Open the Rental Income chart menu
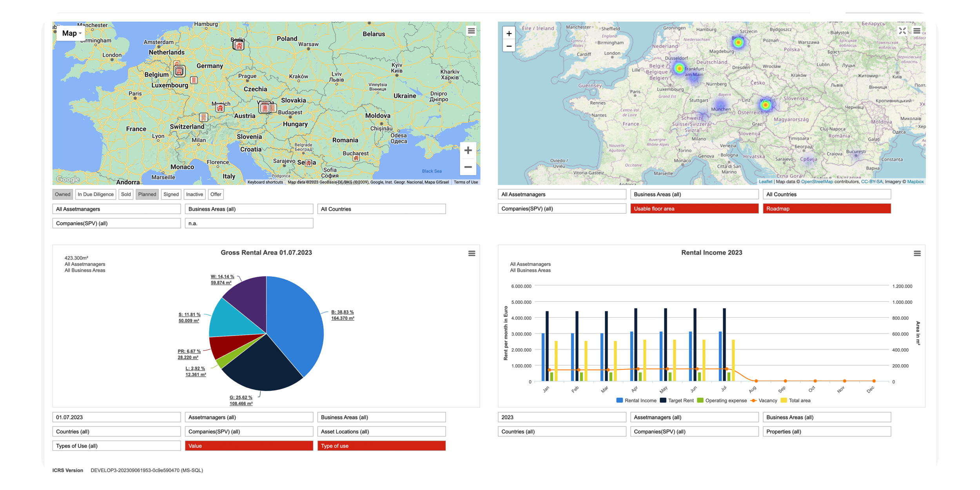 pyautogui.click(x=917, y=254)
